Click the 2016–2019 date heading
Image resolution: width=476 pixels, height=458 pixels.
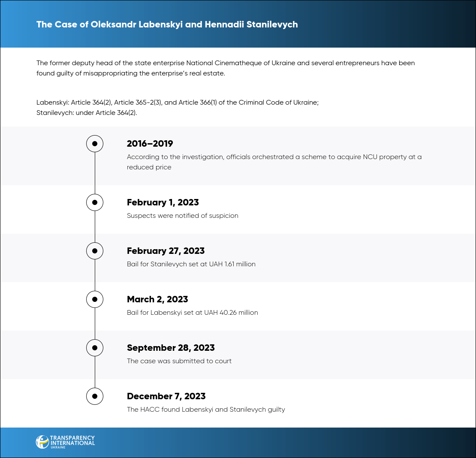(x=150, y=144)
